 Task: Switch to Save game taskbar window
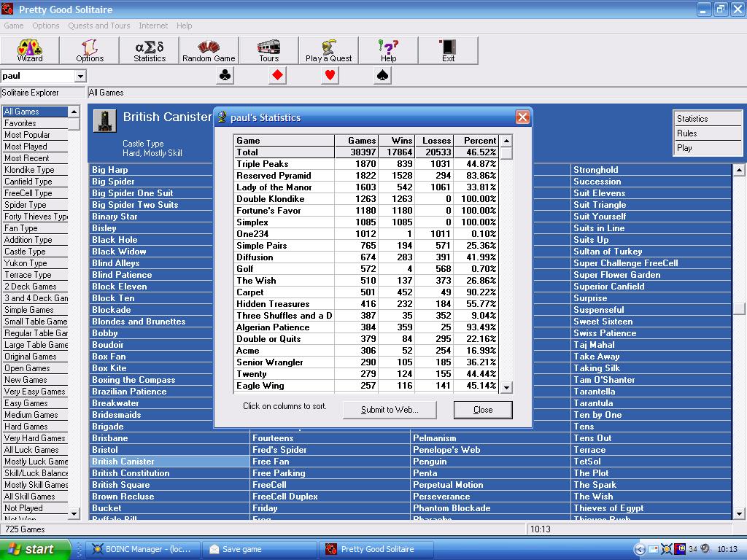coord(259,549)
